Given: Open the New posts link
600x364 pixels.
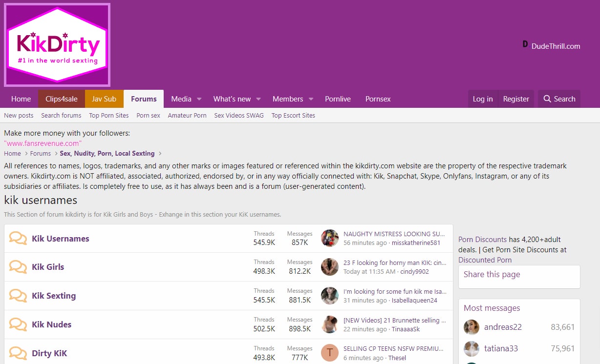Looking at the screenshot, I should [x=19, y=116].
